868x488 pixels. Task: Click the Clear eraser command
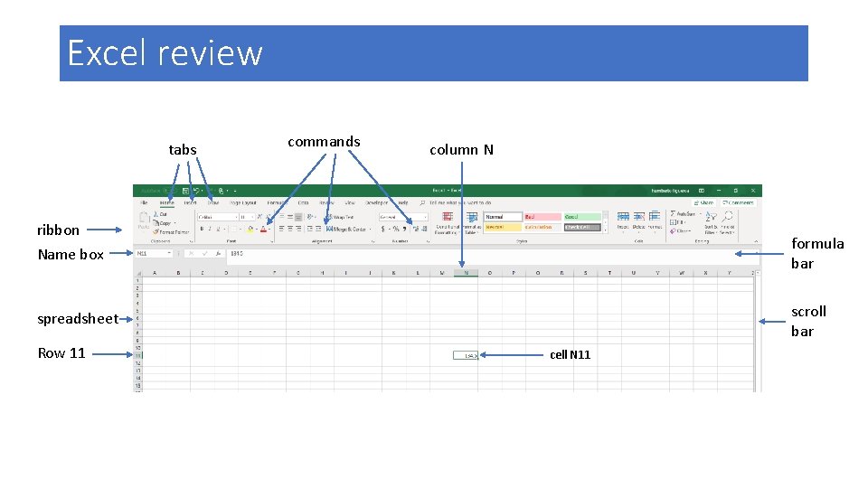[680, 231]
